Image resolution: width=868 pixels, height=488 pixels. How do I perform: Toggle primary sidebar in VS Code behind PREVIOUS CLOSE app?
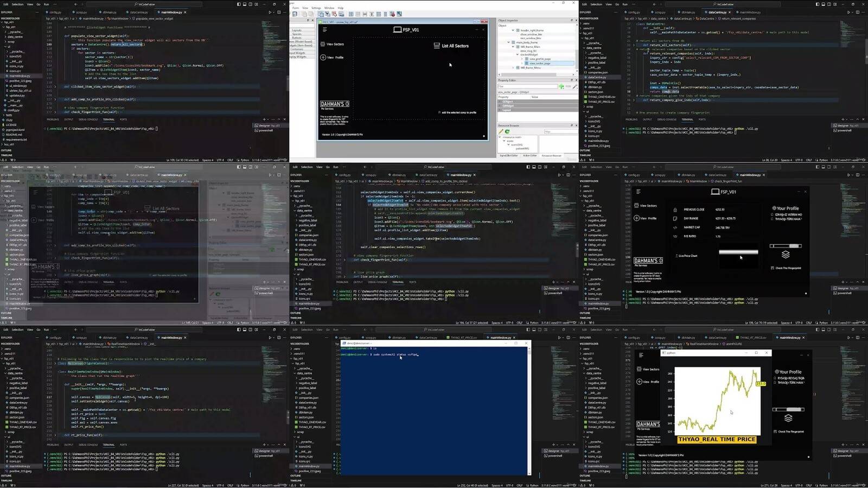[818, 167]
